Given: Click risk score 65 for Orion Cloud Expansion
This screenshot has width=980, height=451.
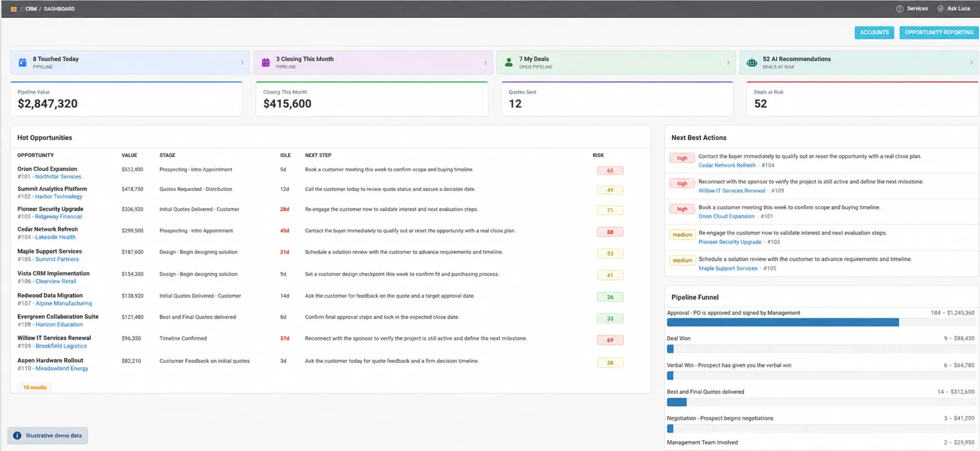Looking at the screenshot, I should (610, 171).
